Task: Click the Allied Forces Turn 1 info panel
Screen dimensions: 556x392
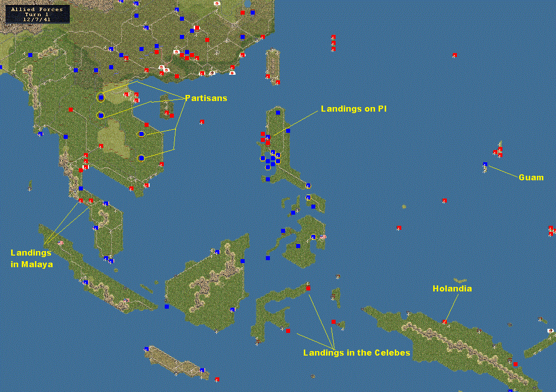Action: [37, 14]
